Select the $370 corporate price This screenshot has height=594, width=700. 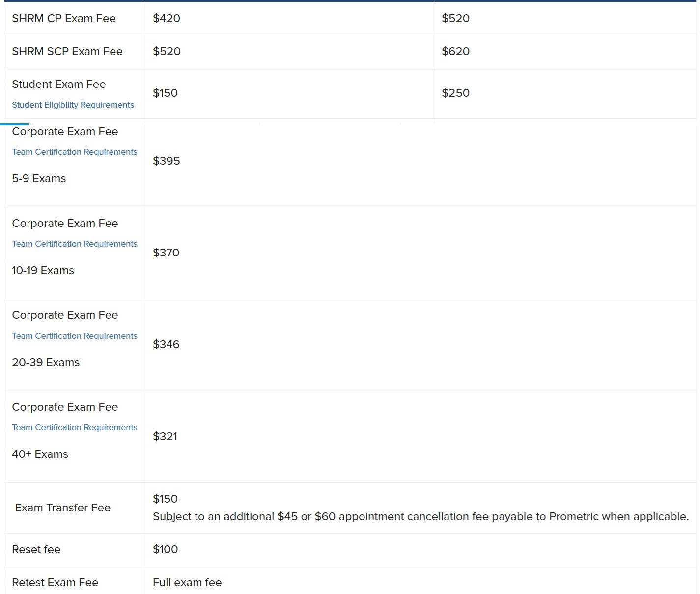(166, 253)
